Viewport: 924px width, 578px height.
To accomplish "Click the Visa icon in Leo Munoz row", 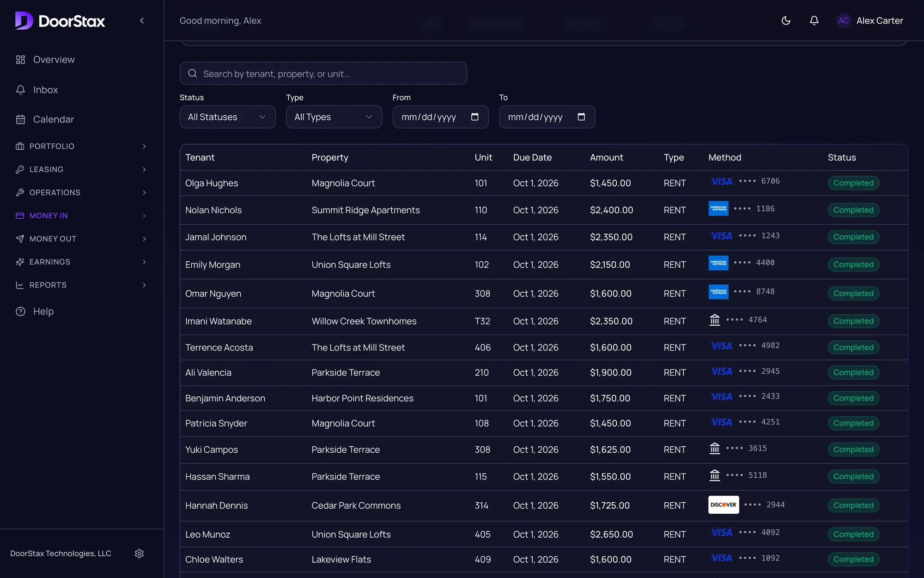I will (721, 533).
